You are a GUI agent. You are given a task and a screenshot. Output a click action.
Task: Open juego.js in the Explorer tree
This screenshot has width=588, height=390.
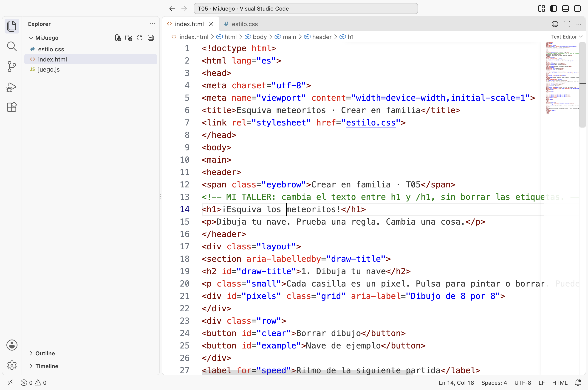[91, 69]
